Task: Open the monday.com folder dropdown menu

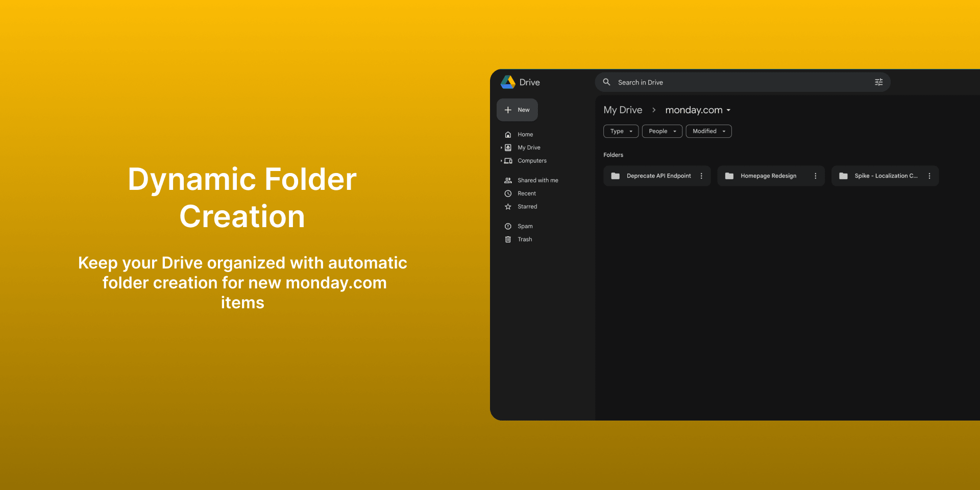Action: pyautogui.click(x=728, y=110)
